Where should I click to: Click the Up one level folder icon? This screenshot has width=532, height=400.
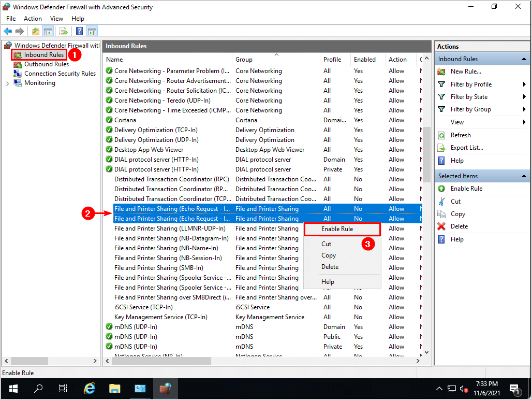click(35, 32)
